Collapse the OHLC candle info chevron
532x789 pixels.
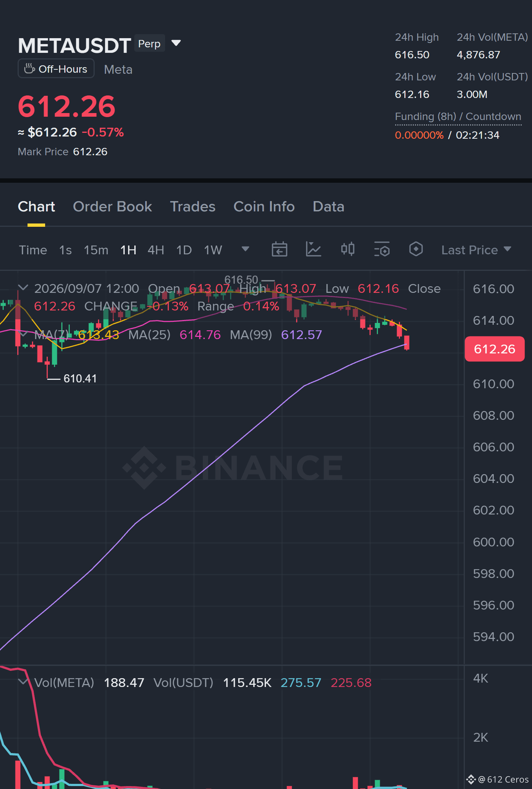23,287
